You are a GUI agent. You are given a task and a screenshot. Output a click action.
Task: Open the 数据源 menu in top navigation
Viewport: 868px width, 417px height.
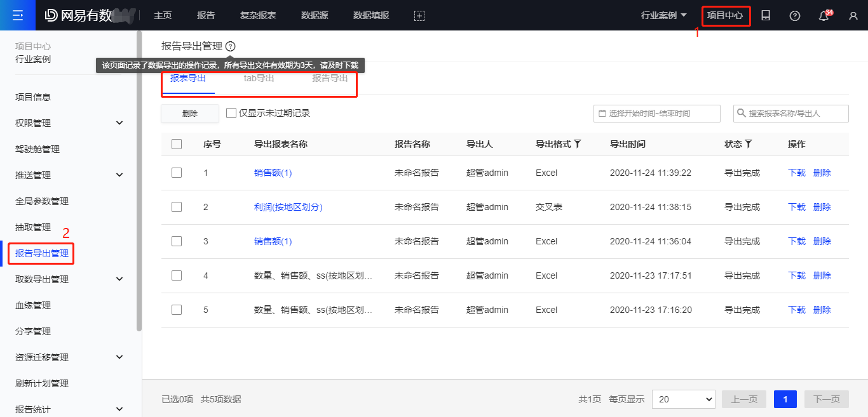click(x=315, y=16)
